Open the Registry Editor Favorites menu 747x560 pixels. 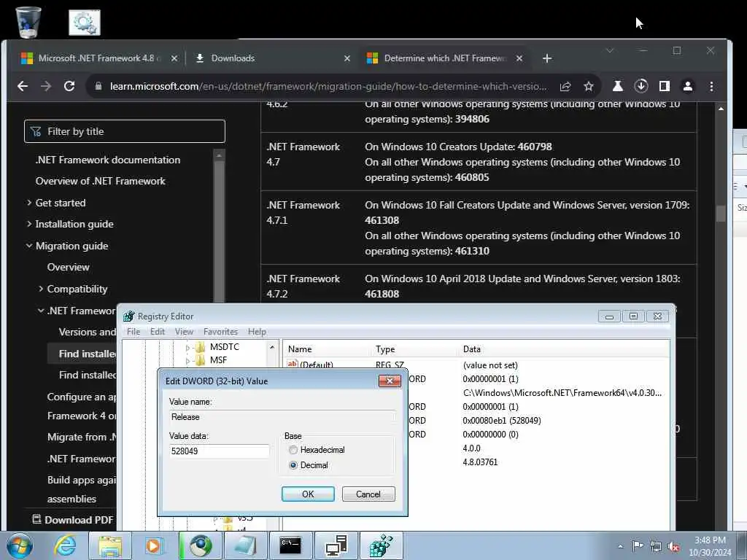click(220, 332)
